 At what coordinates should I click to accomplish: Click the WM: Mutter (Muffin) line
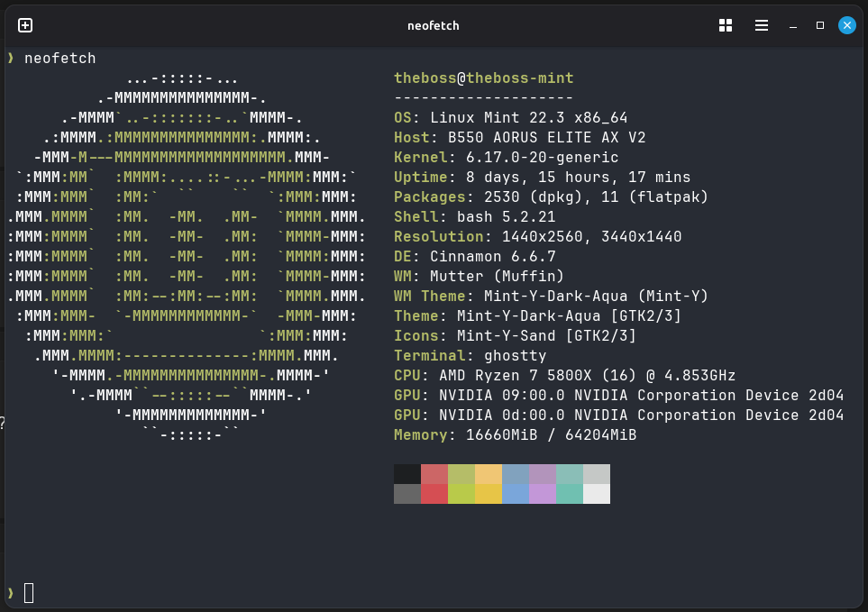(x=479, y=277)
